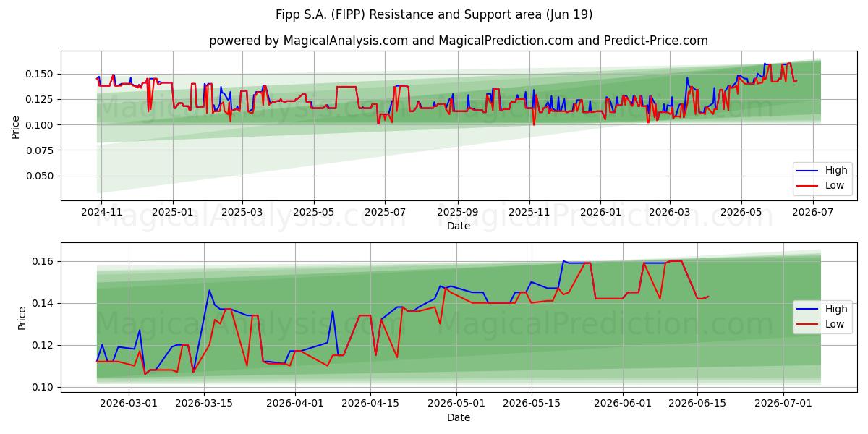Click the '0.12' y-axis label in the bottom chart
This screenshot has height=434, width=868.
[43, 345]
